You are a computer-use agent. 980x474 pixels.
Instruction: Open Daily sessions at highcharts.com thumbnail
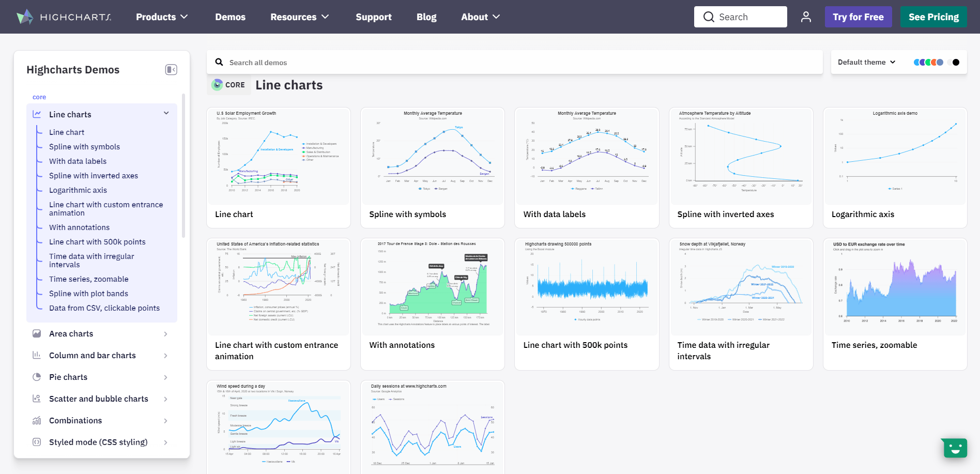pos(433,427)
